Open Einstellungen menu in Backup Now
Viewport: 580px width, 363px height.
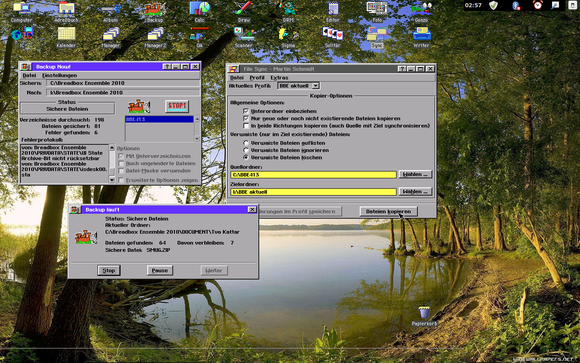pos(60,75)
